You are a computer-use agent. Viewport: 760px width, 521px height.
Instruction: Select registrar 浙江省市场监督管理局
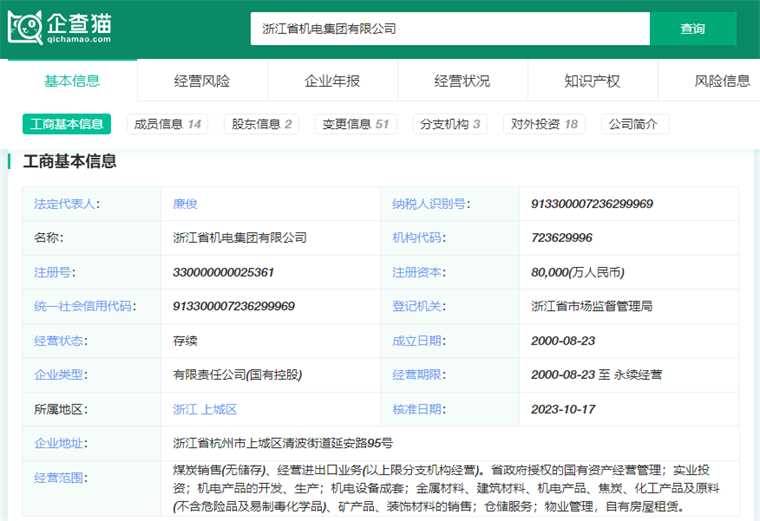(x=592, y=306)
